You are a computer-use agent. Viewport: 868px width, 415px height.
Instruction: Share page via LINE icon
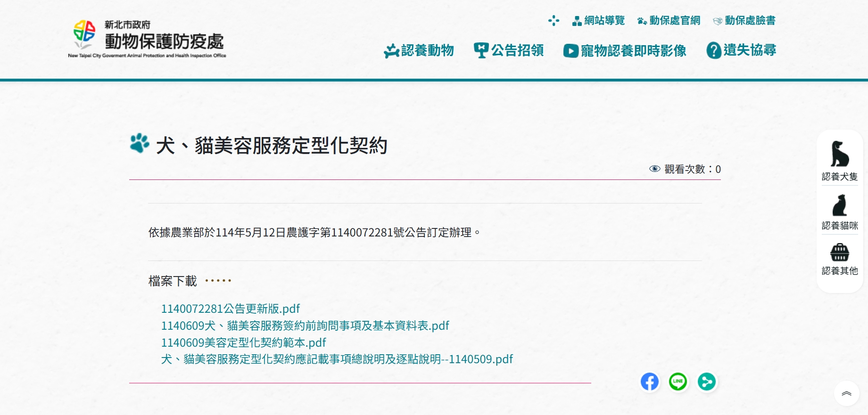(x=678, y=382)
